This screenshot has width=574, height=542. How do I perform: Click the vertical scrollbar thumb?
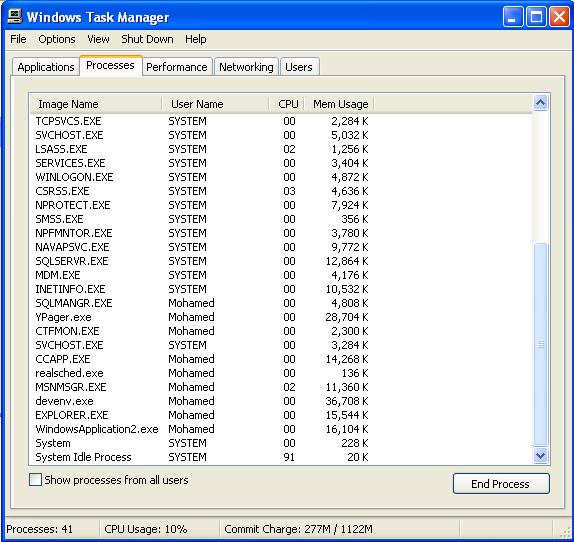click(x=541, y=345)
